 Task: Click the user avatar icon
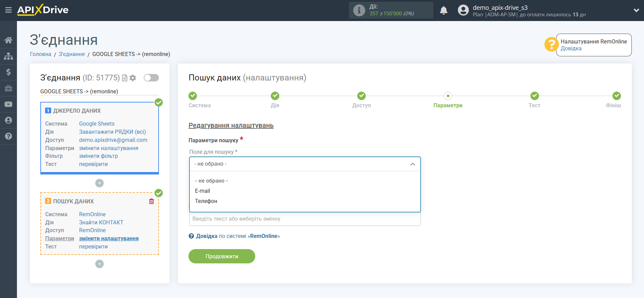(463, 10)
